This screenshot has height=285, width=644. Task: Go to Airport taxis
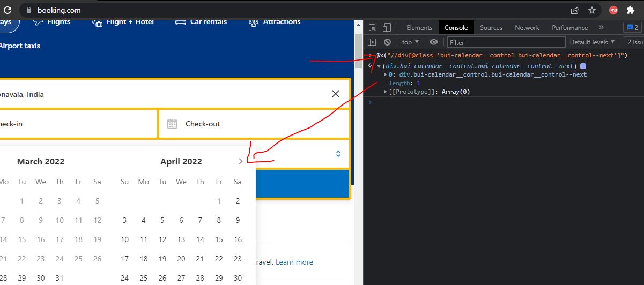point(20,46)
